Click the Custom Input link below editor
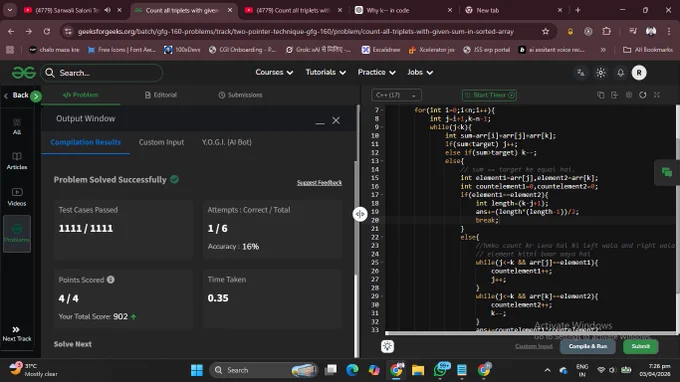Viewport: 680px width, 382px height. 534,346
